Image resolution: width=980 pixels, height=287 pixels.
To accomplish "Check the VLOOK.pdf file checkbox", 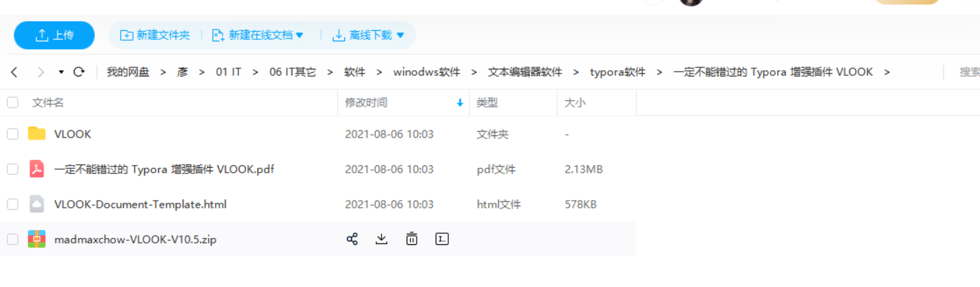I will click(13, 169).
